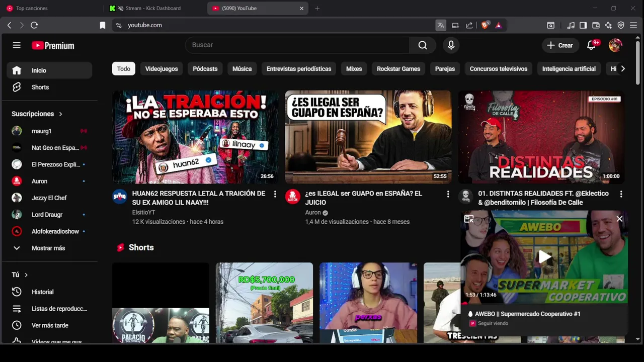Expand Mostrar más subscriptions

49,248
